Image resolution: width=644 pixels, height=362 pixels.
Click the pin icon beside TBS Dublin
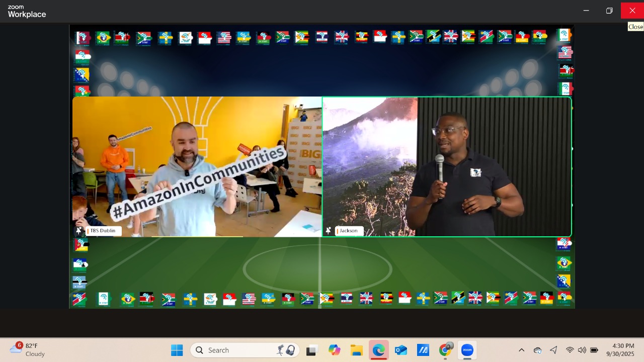(x=78, y=231)
